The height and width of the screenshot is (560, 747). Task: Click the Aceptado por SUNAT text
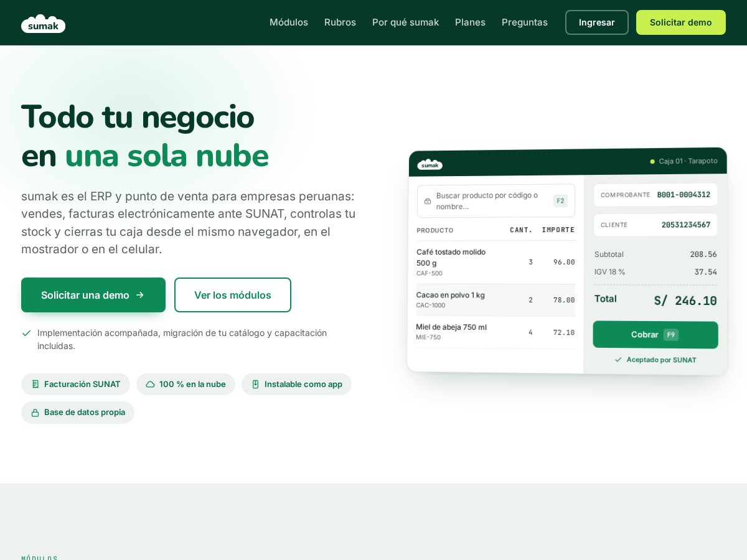[661, 360]
